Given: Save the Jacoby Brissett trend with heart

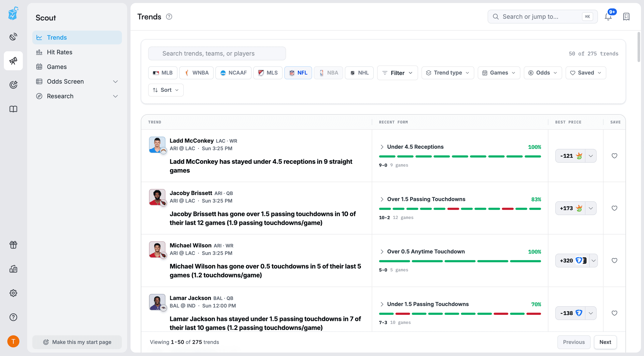Looking at the screenshot, I should tap(614, 208).
